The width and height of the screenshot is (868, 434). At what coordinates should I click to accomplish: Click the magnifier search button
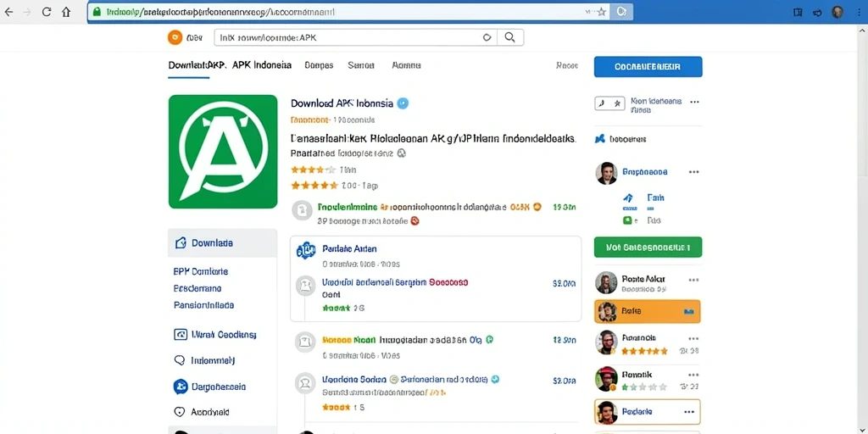[509, 37]
